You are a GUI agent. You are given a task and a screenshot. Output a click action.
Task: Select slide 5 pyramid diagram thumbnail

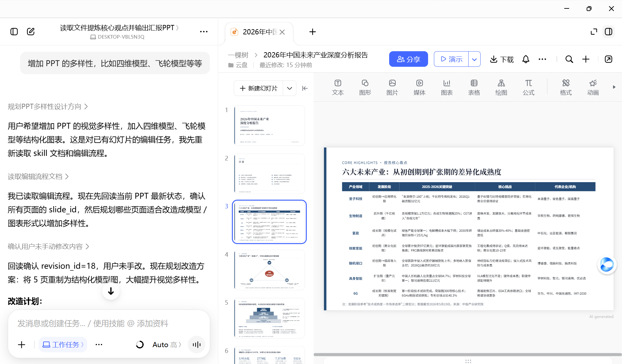coord(269,318)
